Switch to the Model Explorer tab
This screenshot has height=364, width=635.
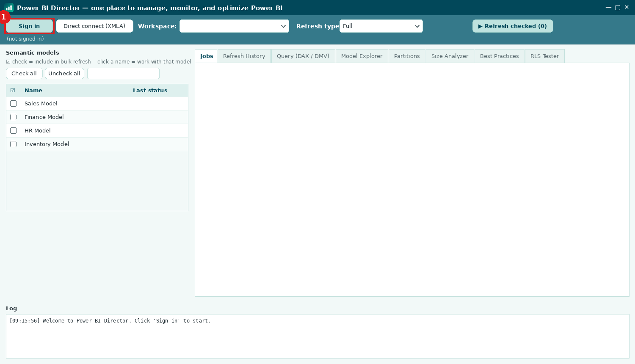point(362,56)
